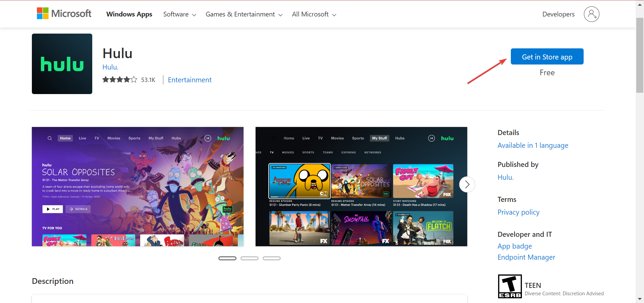The image size is (644, 303).
Task: Click the page scrollbar up arrow
Action: click(640, 5)
